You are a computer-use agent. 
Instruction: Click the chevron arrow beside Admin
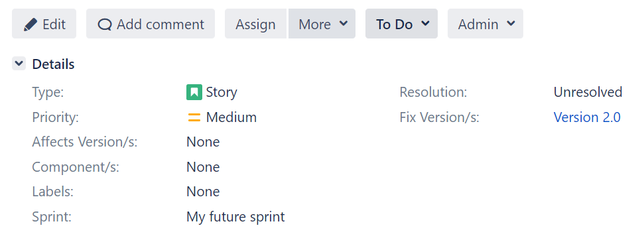pyautogui.click(x=511, y=23)
